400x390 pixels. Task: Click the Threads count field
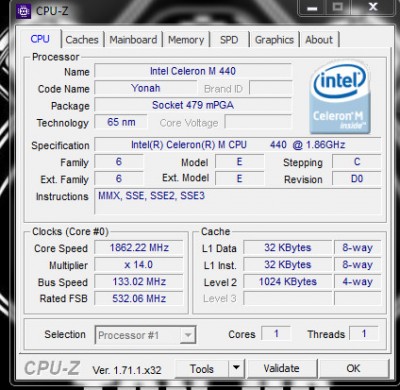pos(364,334)
